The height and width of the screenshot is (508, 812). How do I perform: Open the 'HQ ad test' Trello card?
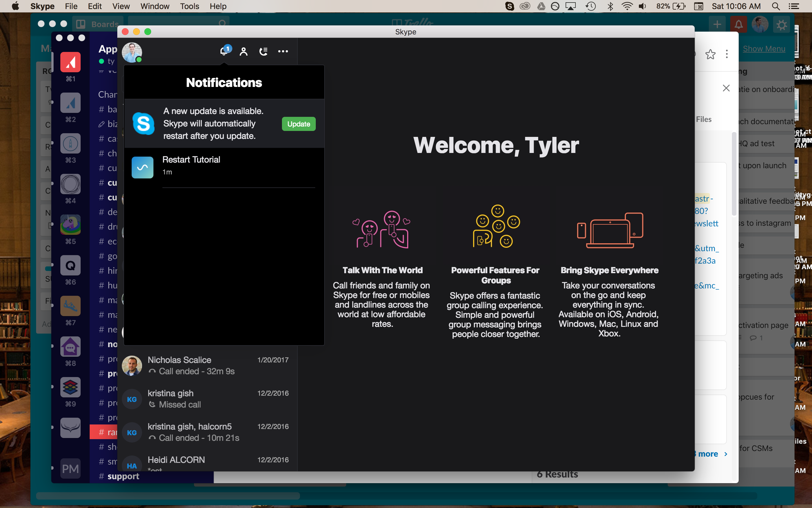[767, 143]
